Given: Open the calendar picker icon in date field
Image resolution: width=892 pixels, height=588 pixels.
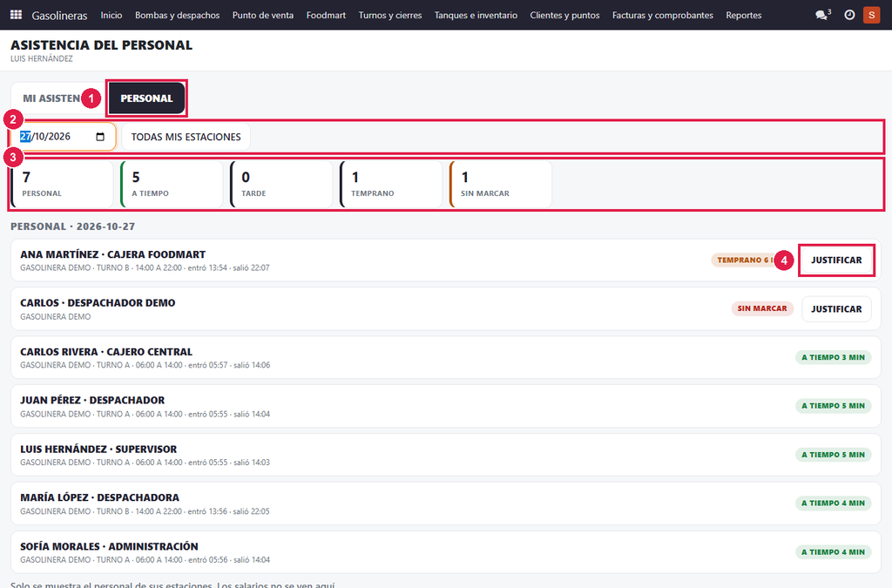Looking at the screenshot, I should coord(100,137).
